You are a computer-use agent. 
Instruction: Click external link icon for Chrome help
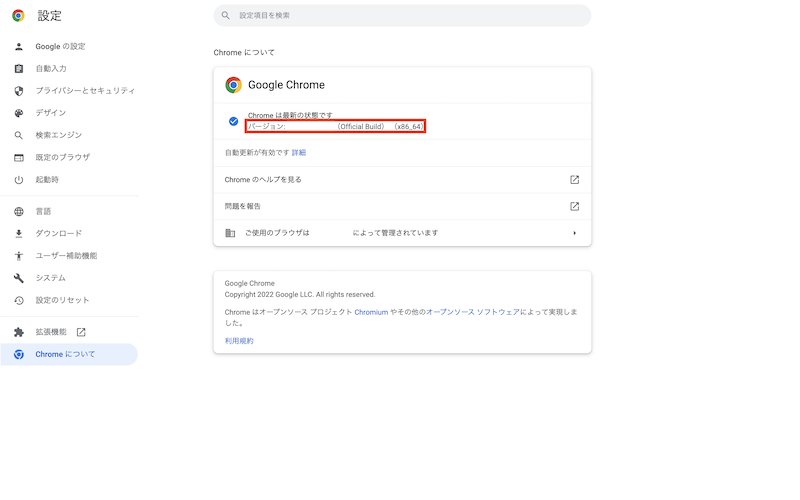[574, 180]
